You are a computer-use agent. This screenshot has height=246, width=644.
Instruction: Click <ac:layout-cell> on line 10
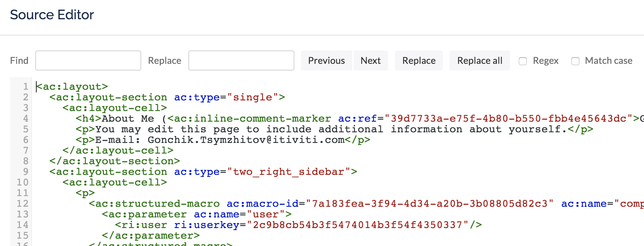[115, 182]
